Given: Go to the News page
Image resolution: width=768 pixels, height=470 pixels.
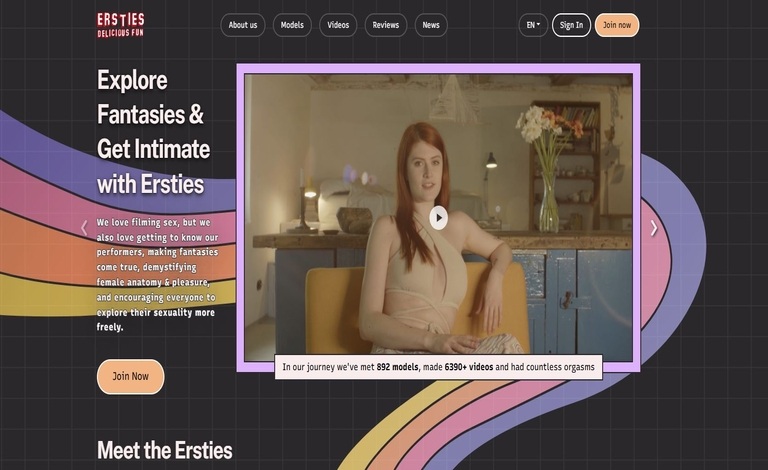Looking at the screenshot, I should [431, 25].
